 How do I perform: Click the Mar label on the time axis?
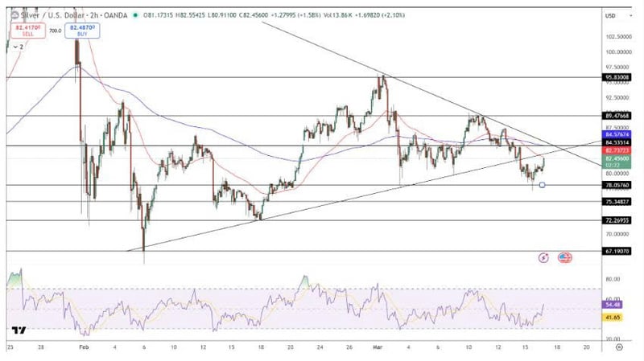pos(378,347)
